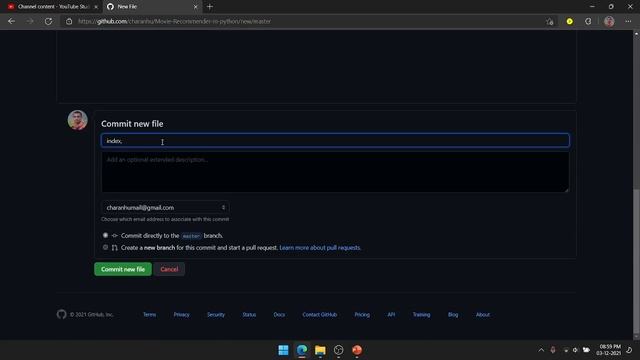Click the volume speaker tray icon
The width and height of the screenshot is (640, 360).
[575, 350]
